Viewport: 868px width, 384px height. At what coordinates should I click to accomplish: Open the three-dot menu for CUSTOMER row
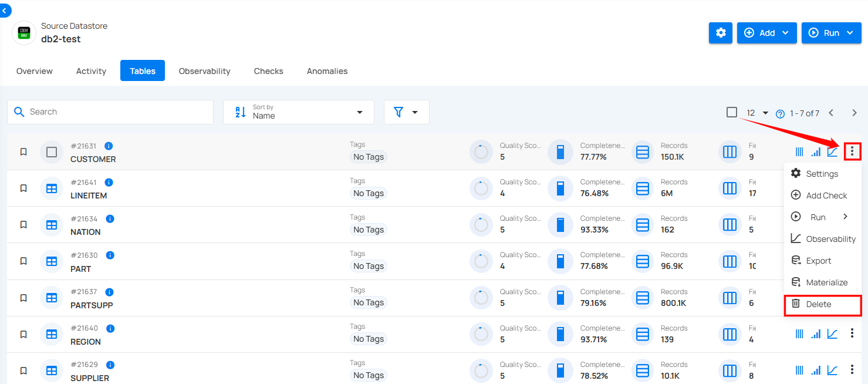852,152
